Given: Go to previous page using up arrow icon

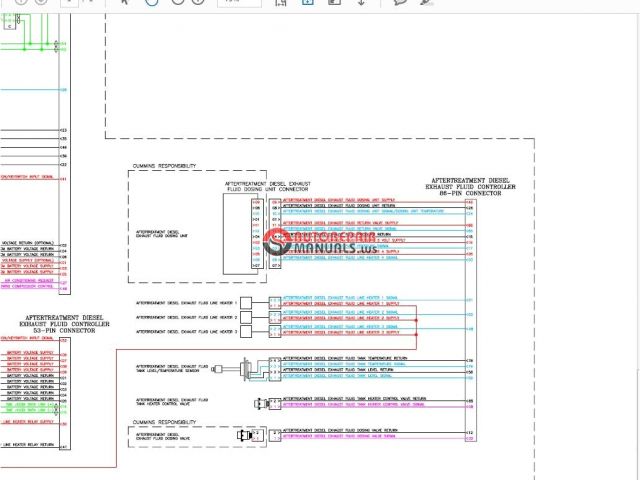Looking at the screenshot, I should pos(22,2).
